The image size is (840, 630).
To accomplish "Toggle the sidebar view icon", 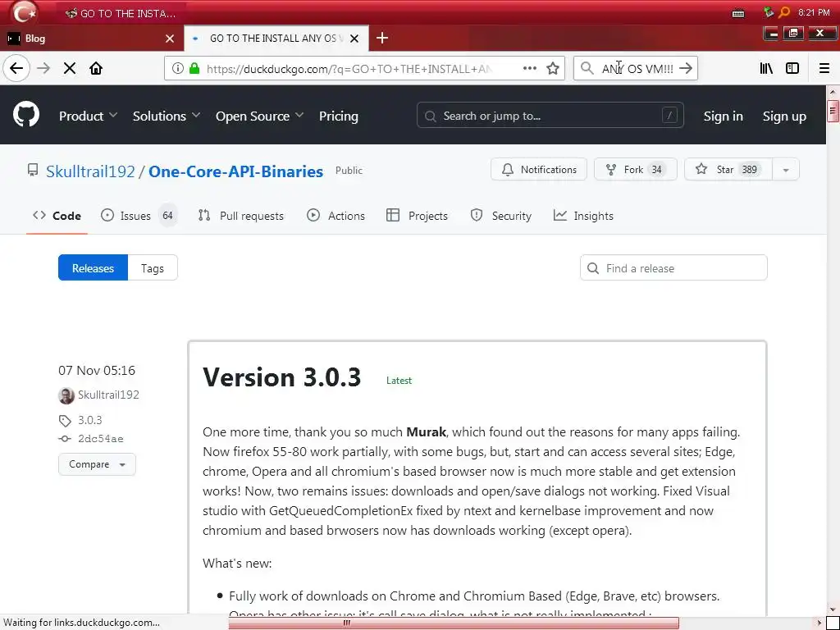I will pyautogui.click(x=792, y=69).
